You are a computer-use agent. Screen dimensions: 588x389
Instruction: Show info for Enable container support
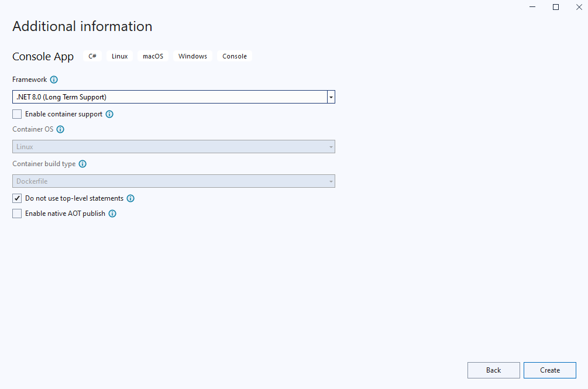[x=109, y=115]
